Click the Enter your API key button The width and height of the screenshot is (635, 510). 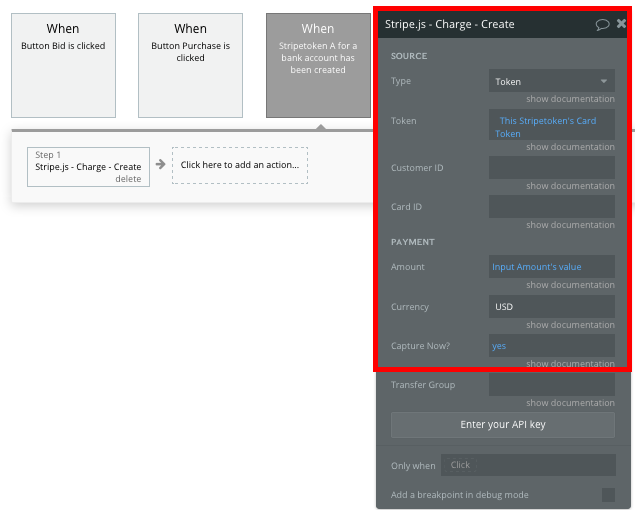pyautogui.click(x=503, y=425)
